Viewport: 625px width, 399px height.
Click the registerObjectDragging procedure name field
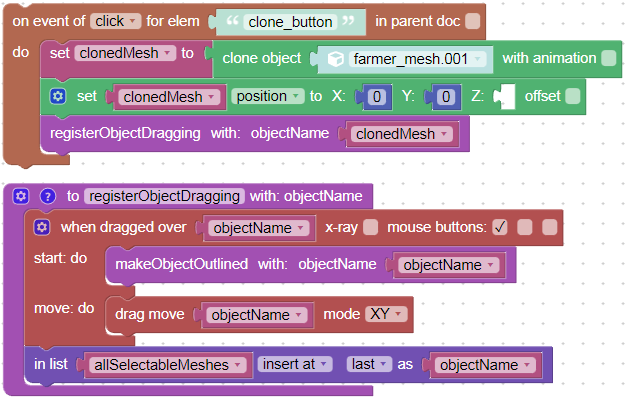pos(164,196)
